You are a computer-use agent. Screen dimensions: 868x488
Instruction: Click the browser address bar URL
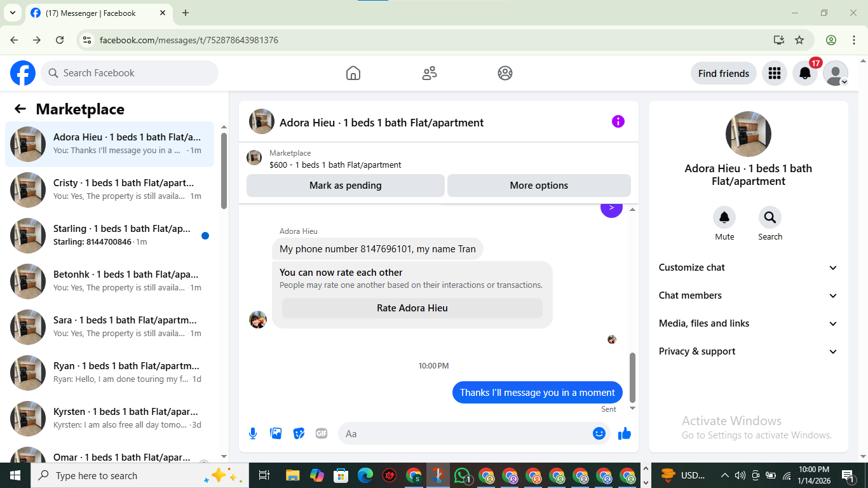(189, 40)
